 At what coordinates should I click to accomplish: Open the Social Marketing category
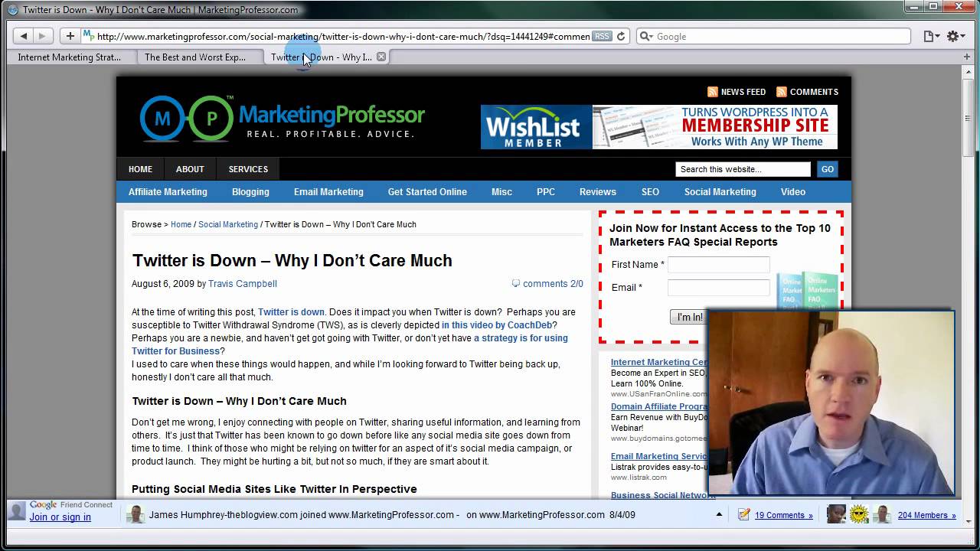pos(720,192)
